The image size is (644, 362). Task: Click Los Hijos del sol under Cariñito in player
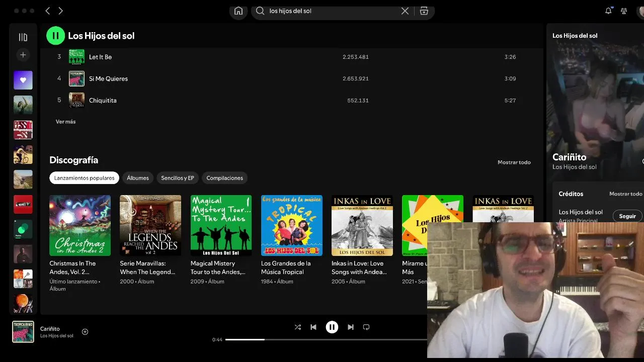57,336
